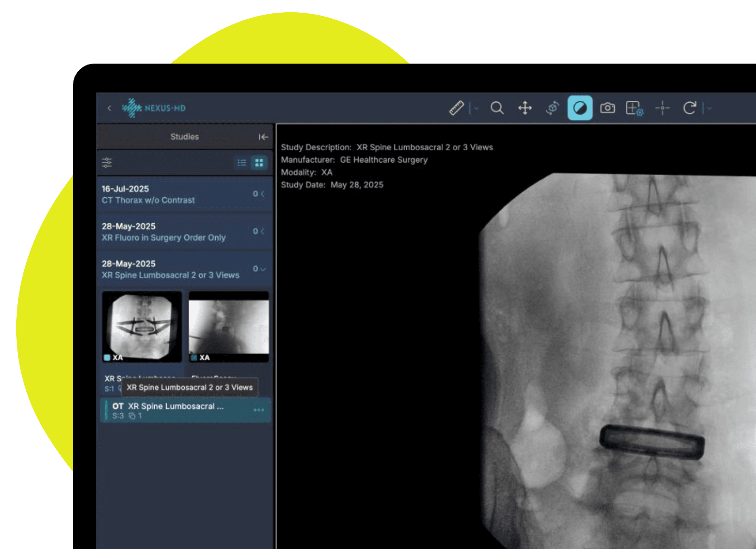756x549 pixels.
Task: Activate the magnifier zoom tool
Action: [x=497, y=108]
